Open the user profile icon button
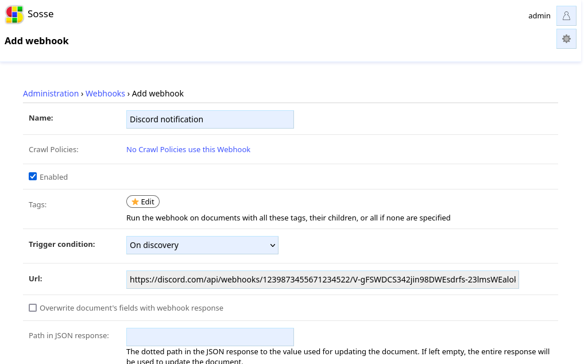 (566, 16)
